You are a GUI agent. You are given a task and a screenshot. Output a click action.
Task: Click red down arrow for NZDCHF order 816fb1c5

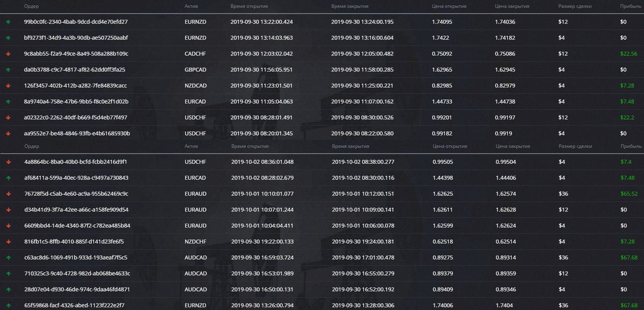pos(8,241)
